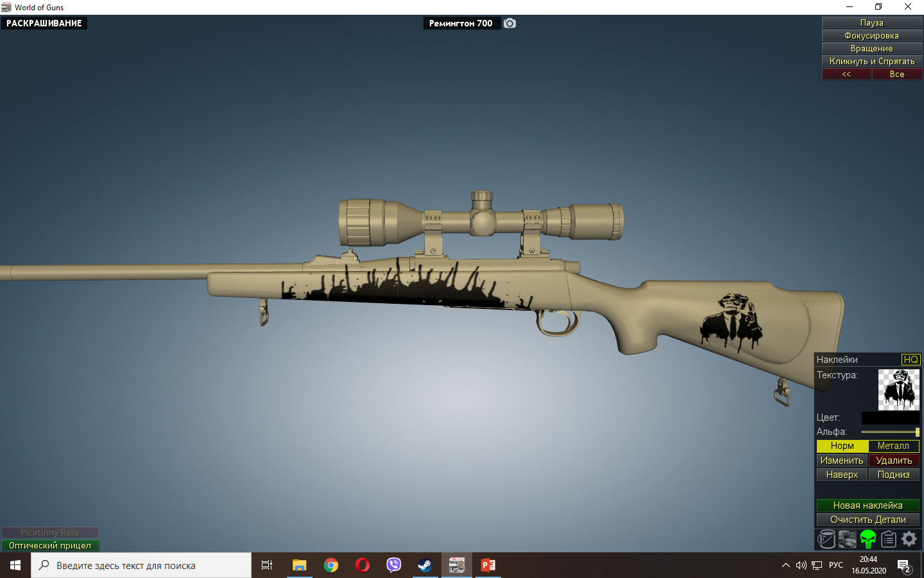The height and width of the screenshot is (578, 924).
Task: Open the camouflage pattern tool
Action: (x=847, y=539)
